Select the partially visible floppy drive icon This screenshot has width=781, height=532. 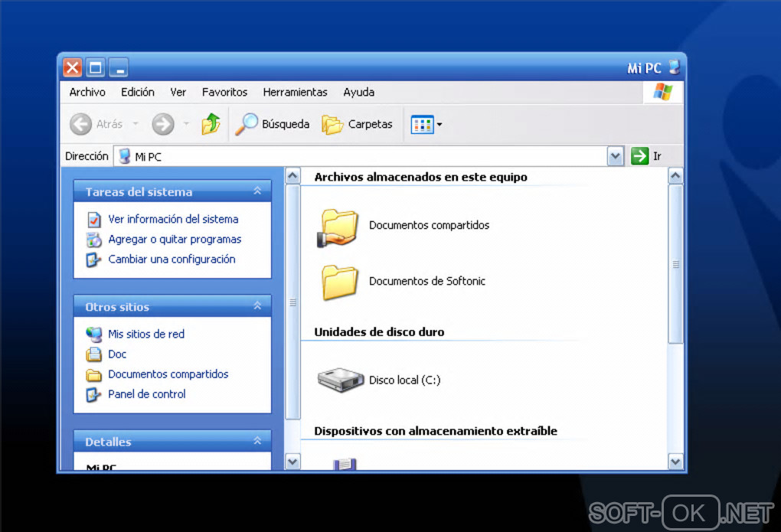pyautogui.click(x=345, y=464)
